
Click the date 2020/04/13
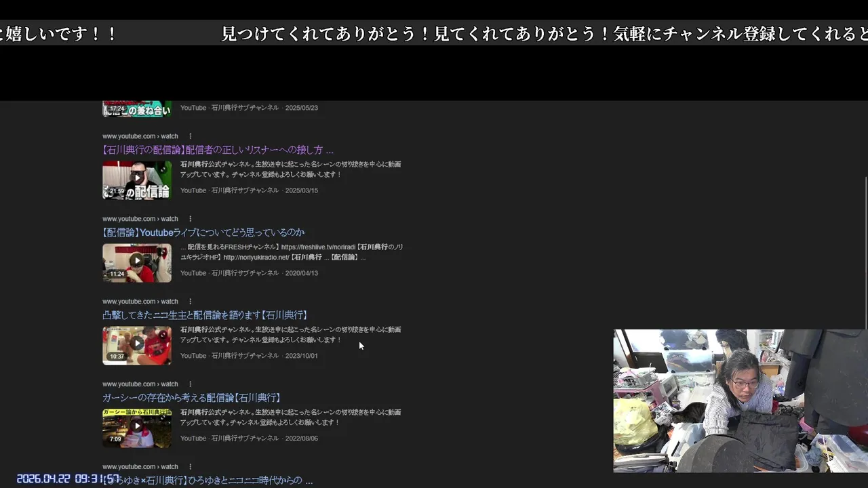(x=302, y=273)
